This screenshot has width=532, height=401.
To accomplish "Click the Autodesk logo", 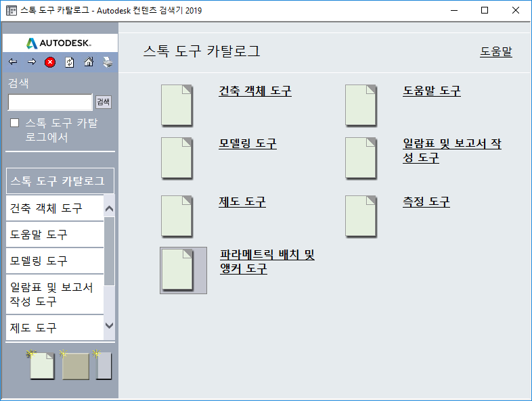I will (59, 43).
